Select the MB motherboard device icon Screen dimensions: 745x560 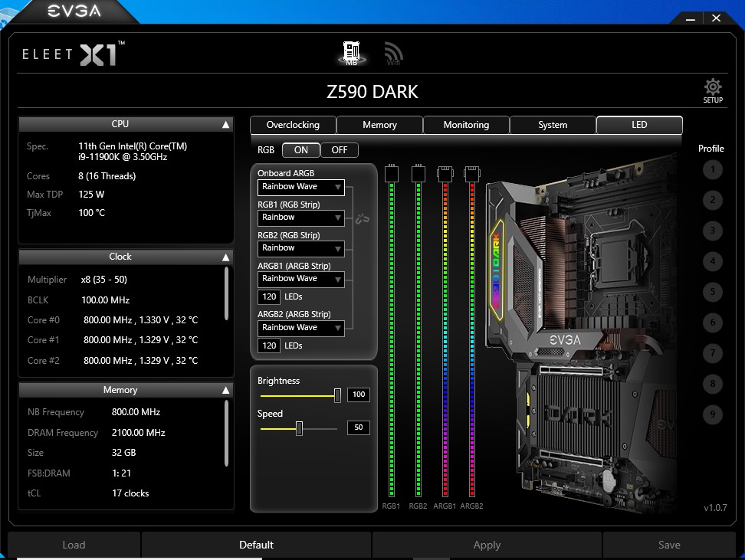point(352,53)
